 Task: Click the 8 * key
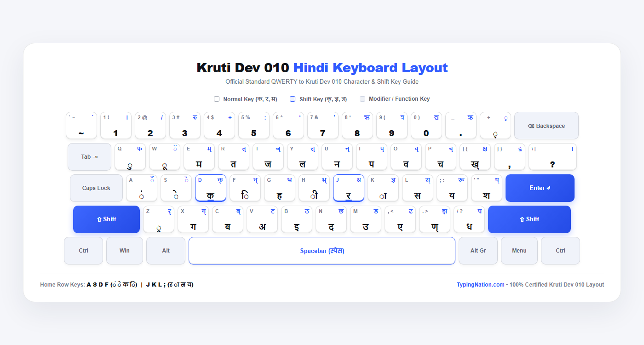(x=357, y=126)
